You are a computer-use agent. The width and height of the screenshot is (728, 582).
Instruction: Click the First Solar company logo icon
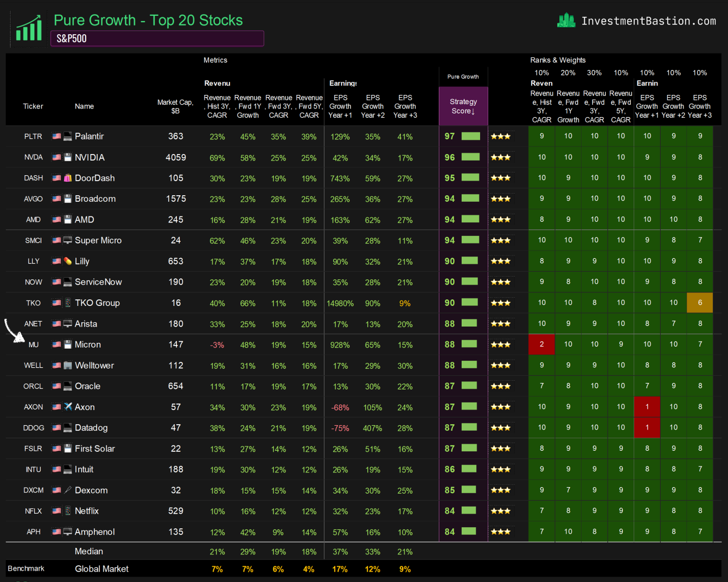68,449
